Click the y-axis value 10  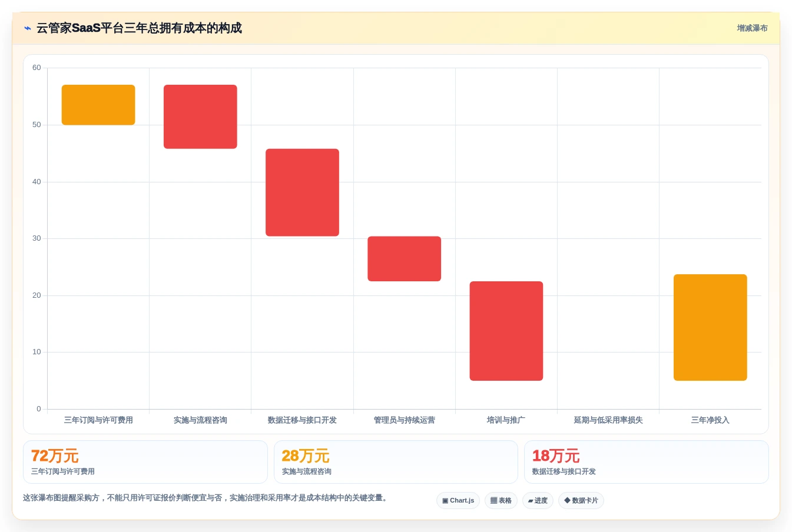[37, 352]
